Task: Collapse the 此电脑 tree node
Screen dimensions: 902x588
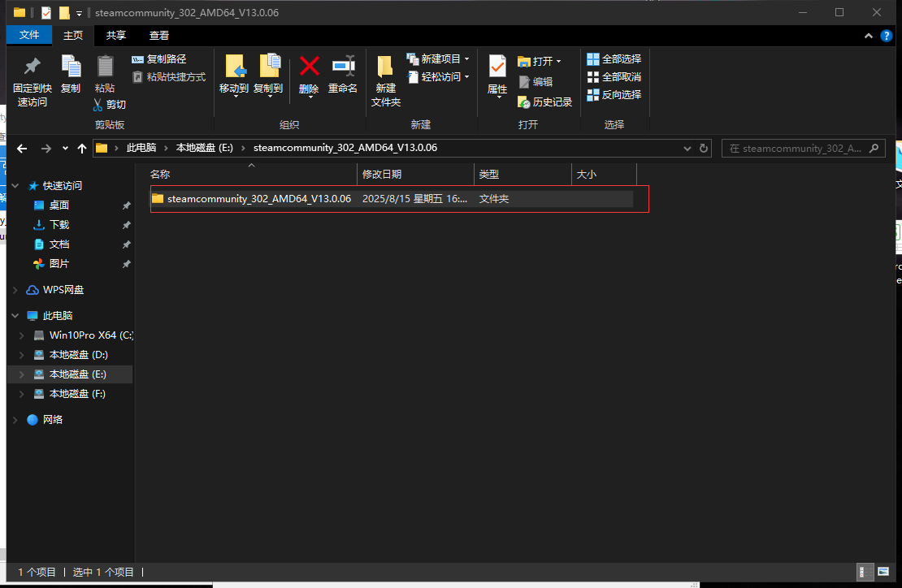Action: click(x=15, y=315)
